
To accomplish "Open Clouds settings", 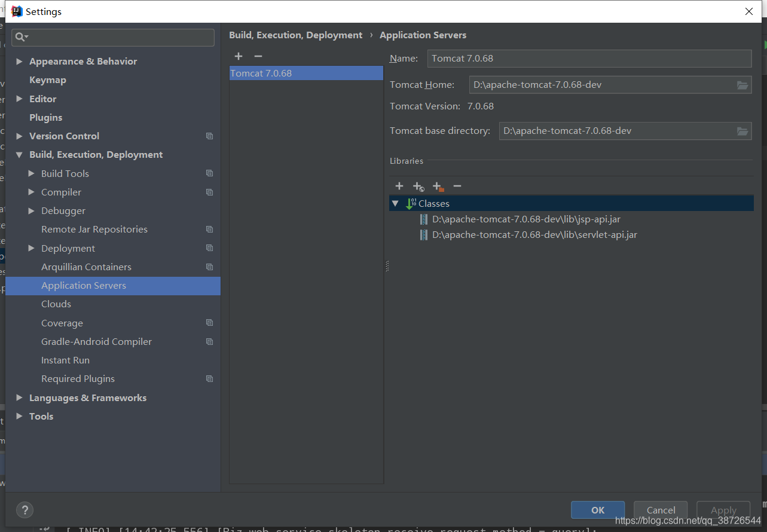I will [56, 304].
